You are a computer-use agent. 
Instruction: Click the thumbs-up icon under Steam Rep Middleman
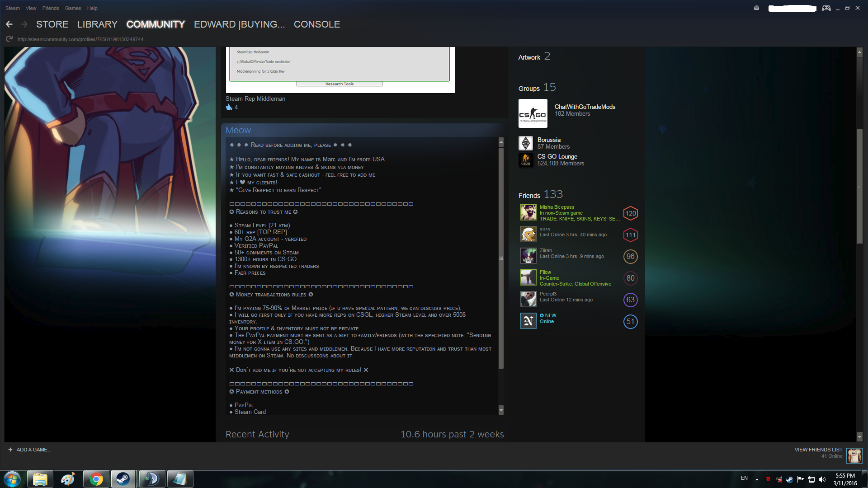(x=229, y=107)
